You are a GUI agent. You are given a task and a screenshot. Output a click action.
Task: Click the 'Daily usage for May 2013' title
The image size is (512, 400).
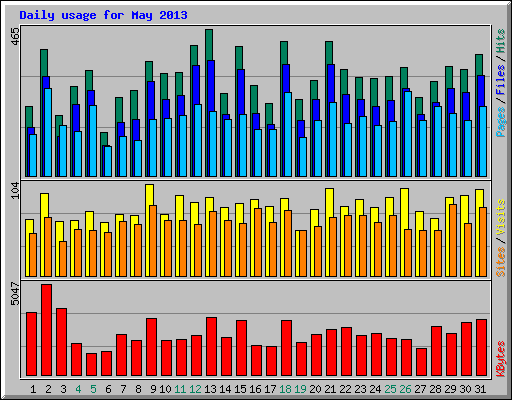(x=103, y=15)
